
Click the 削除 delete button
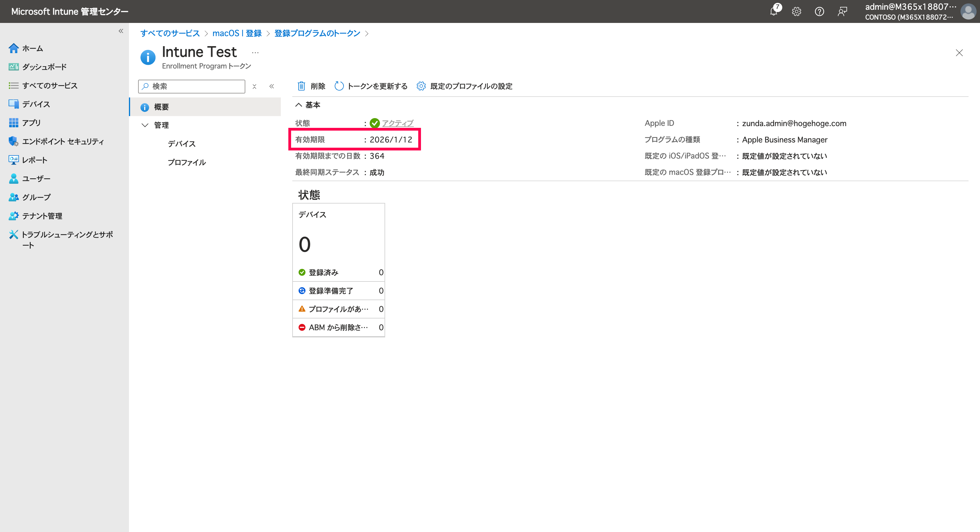click(311, 86)
